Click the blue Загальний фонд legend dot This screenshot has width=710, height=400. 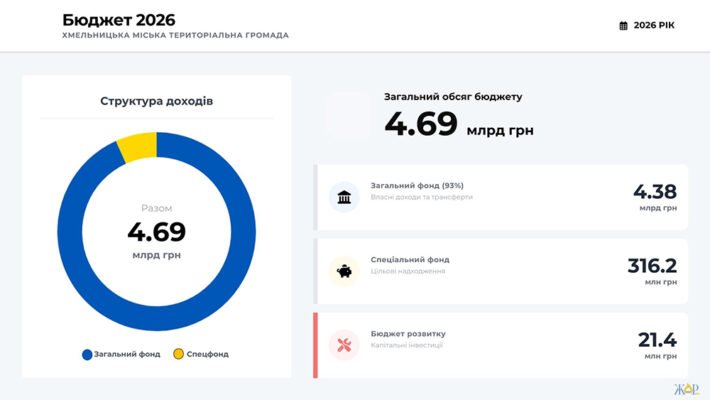pos(87,354)
